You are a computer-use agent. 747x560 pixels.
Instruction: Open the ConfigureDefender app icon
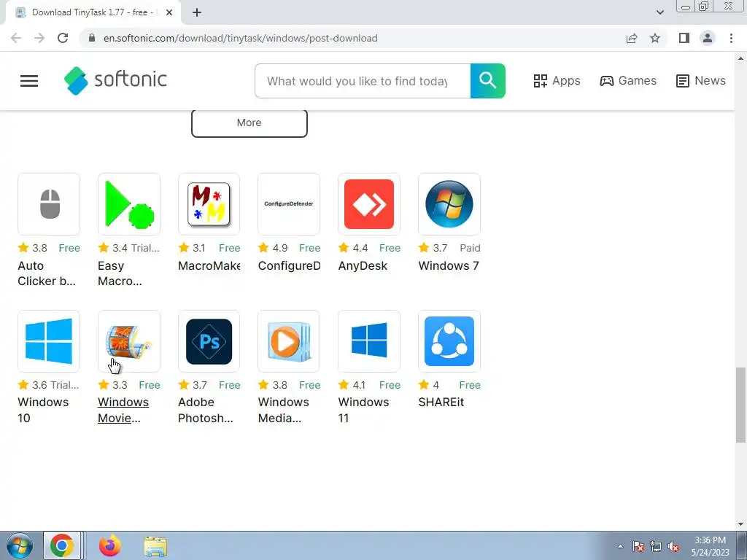[x=289, y=204]
